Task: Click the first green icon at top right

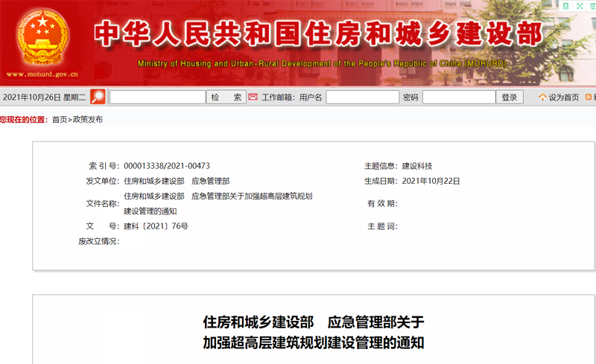Action: click(566, 6)
